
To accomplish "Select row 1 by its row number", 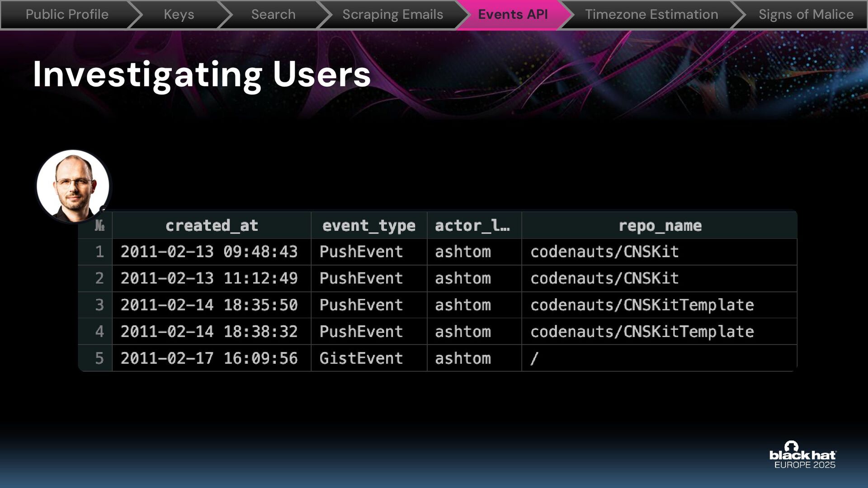I will coord(99,252).
